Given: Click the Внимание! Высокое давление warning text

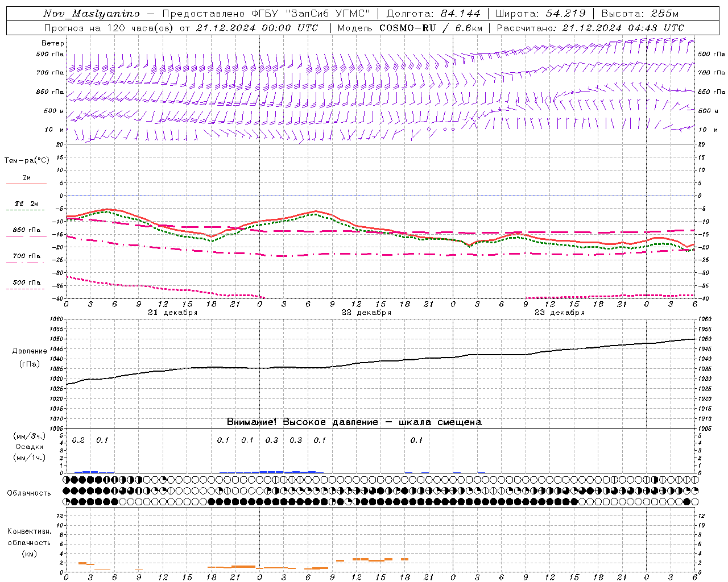Looking at the screenshot, I should (x=354, y=422).
